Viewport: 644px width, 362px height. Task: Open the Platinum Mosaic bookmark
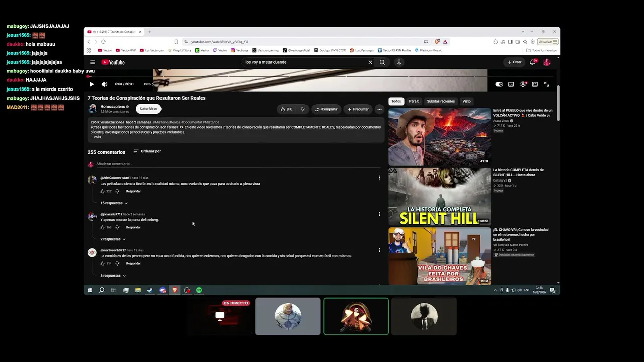tap(429, 50)
